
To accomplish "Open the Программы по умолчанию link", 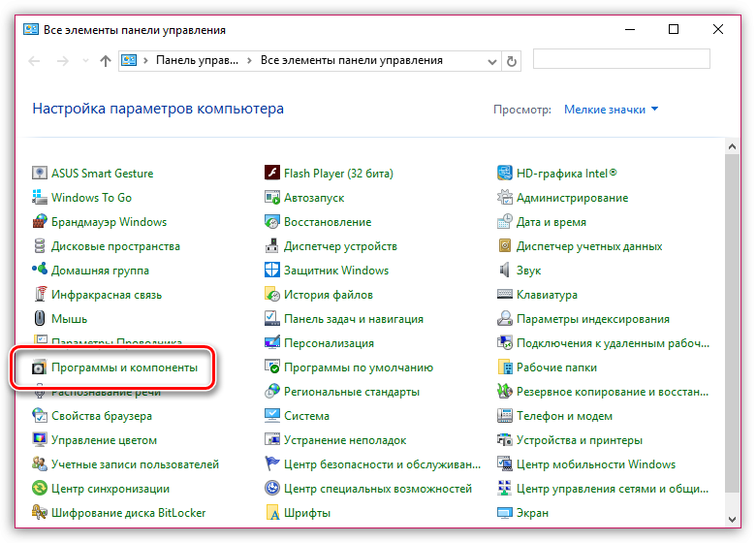I will click(x=359, y=367).
